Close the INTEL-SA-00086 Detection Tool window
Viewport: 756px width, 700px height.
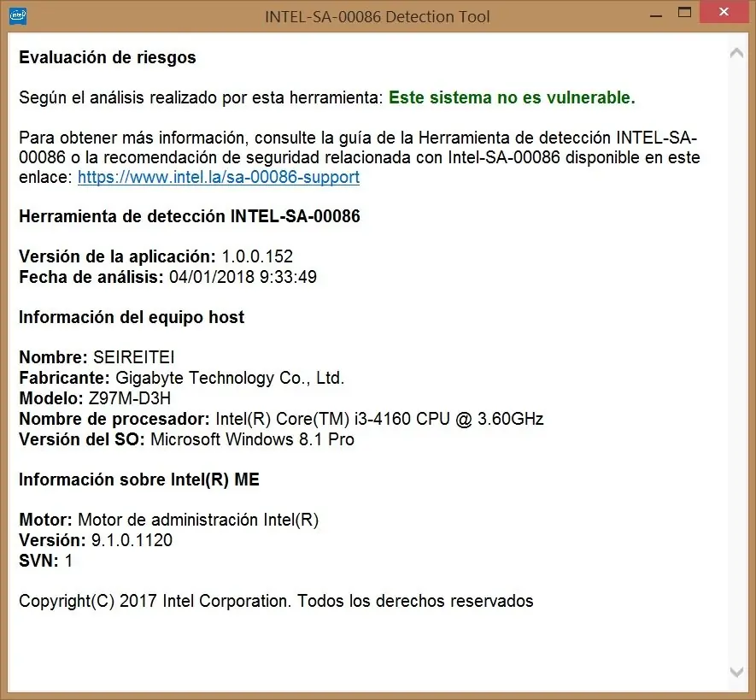pyautogui.click(x=724, y=12)
